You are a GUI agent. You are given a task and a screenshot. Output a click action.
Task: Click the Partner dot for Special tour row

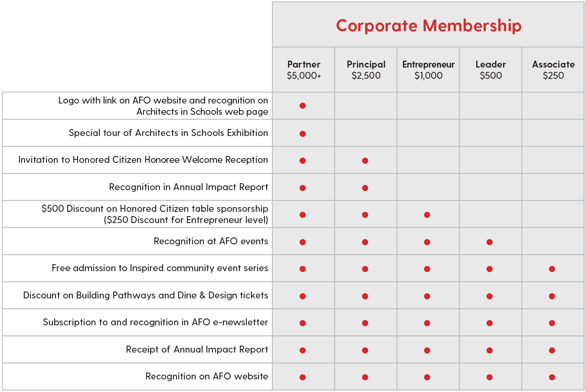(303, 134)
